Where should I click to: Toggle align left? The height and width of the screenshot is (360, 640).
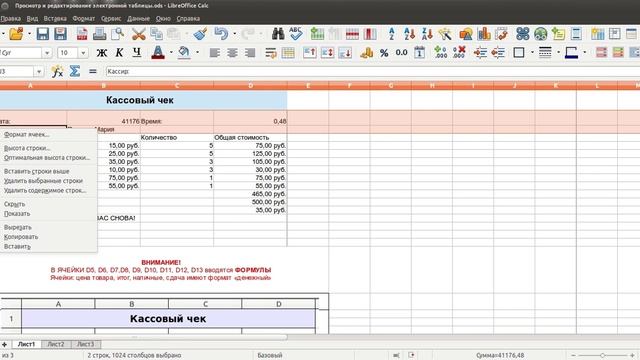pos(214,52)
